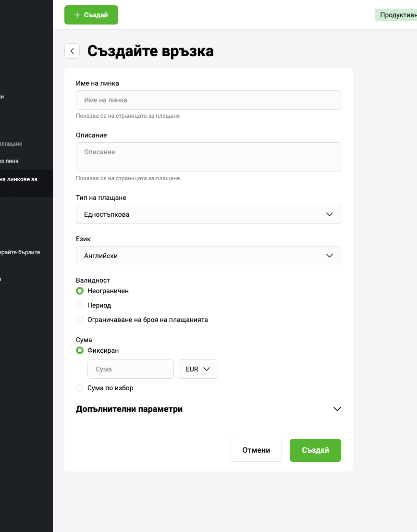Select the Фиксиран amount radio button

80,350
